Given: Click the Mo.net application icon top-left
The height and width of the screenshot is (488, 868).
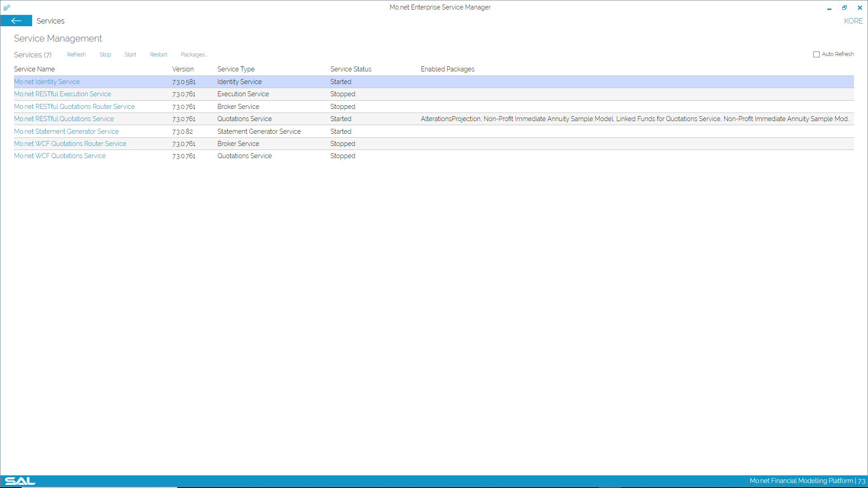Looking at the screenshot, I should point(7,7).
